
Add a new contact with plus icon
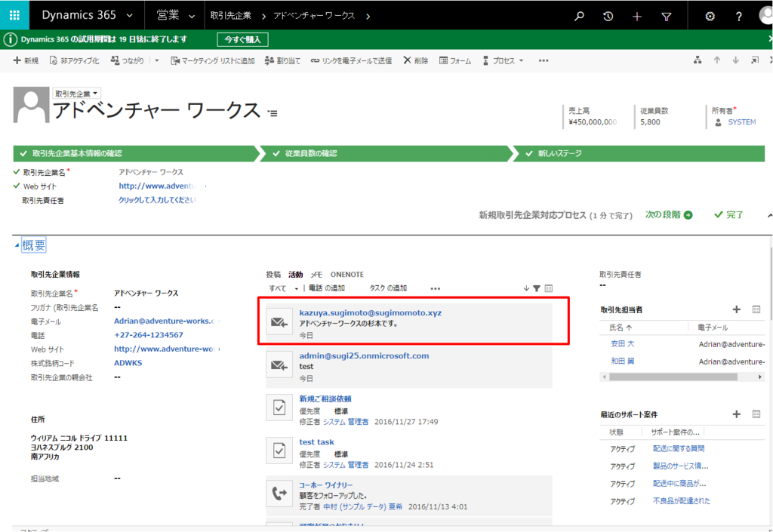[x=737, y=309]
